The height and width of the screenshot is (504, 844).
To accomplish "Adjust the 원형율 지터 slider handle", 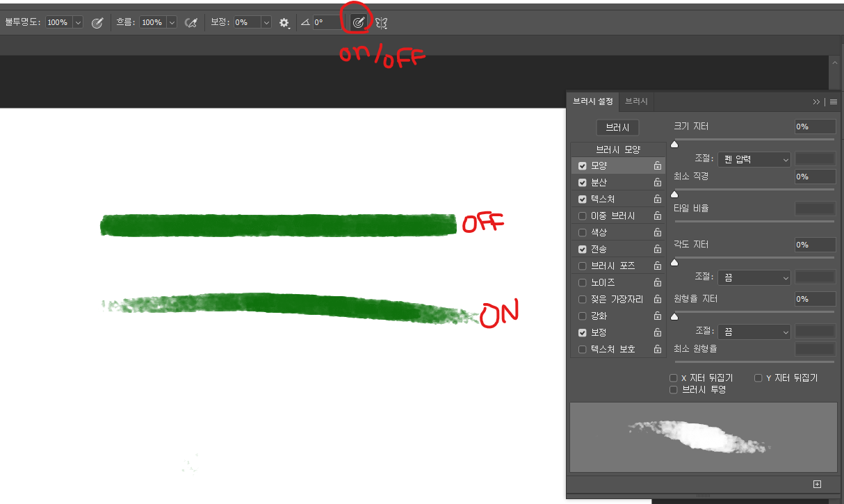I will (674, 316).
